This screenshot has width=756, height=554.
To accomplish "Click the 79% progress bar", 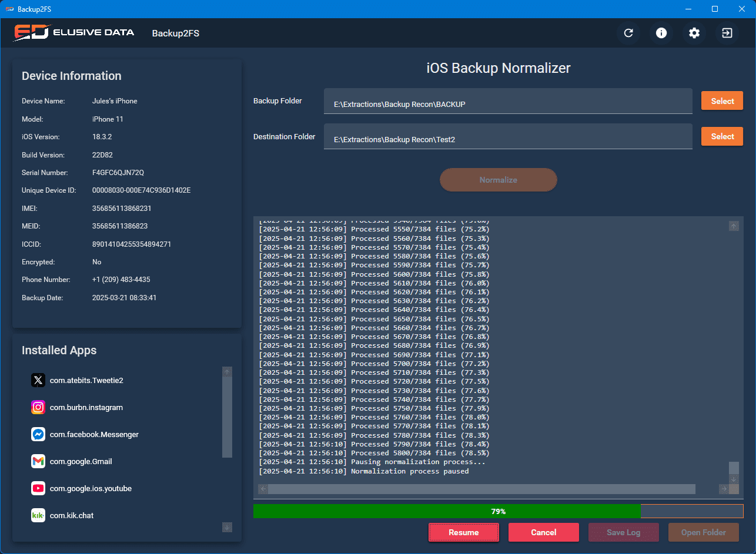I will tap(498, 511).
